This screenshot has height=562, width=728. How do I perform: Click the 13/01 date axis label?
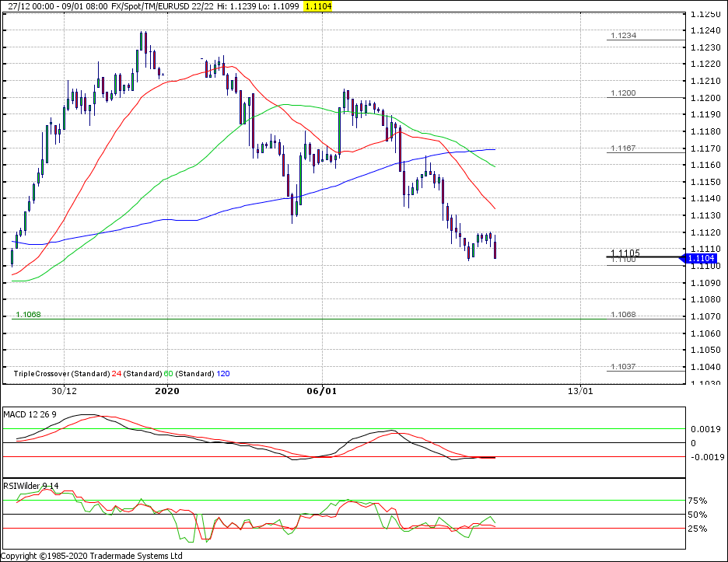click(x=580, y=391)
